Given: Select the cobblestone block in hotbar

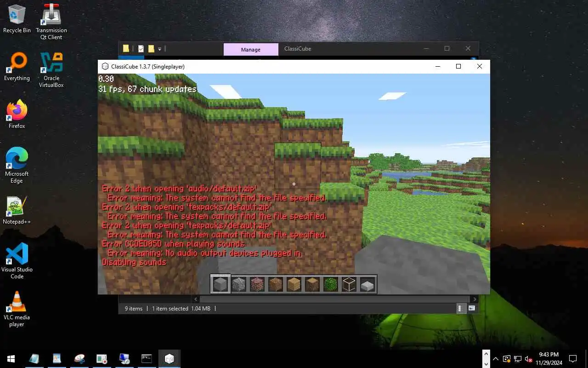Looking at the screenshot, I should (239, 284).
